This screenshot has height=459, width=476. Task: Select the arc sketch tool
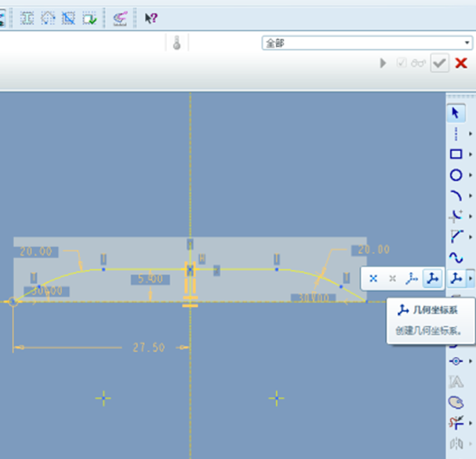tap(456, 195)
